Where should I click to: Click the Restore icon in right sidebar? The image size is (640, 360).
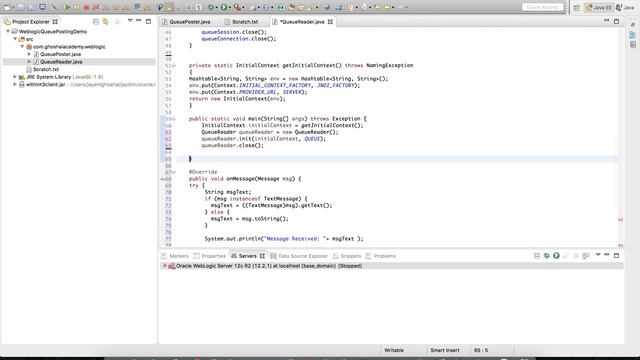633,25
